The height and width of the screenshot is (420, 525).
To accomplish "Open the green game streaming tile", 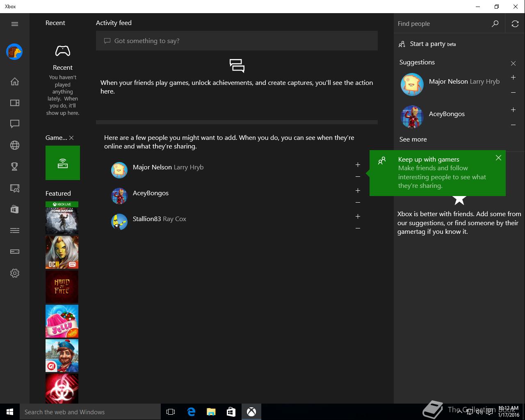I will pos(63,163).
